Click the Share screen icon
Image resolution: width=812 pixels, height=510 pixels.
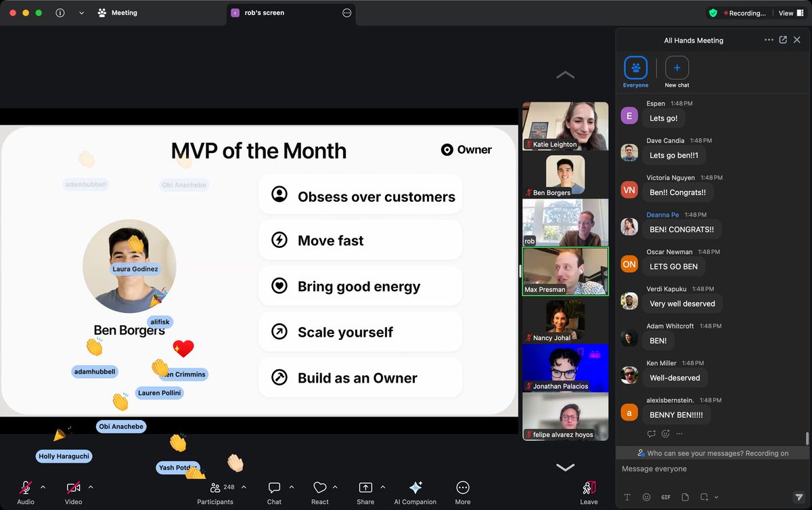click(x=365, y=488)
